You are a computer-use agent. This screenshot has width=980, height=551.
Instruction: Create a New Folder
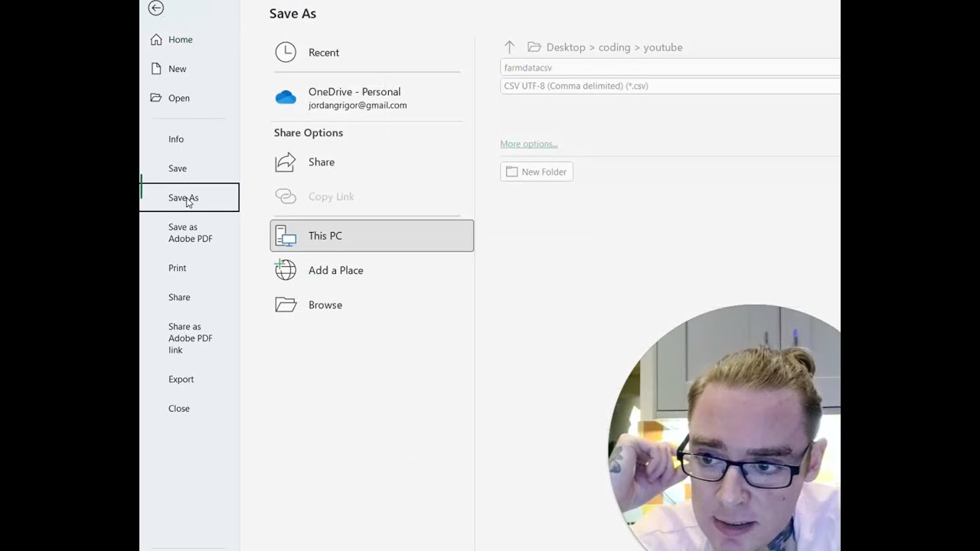[x=537, y=172]
